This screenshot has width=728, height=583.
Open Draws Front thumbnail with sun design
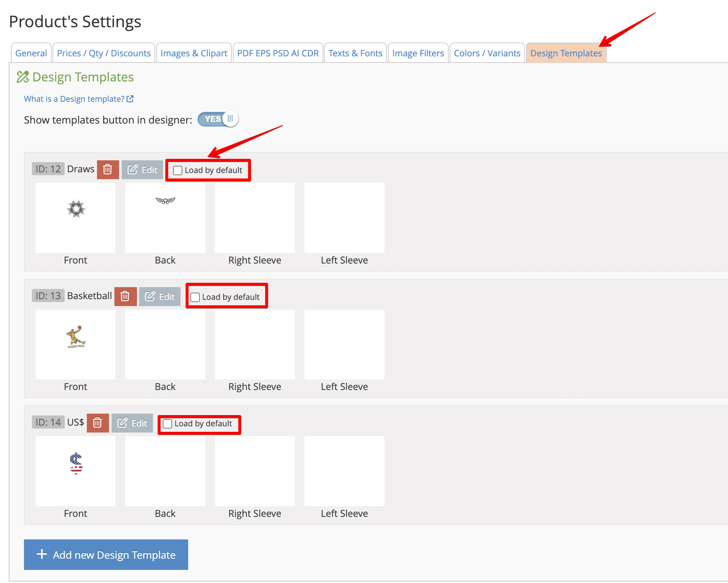[x=76, y=218]
